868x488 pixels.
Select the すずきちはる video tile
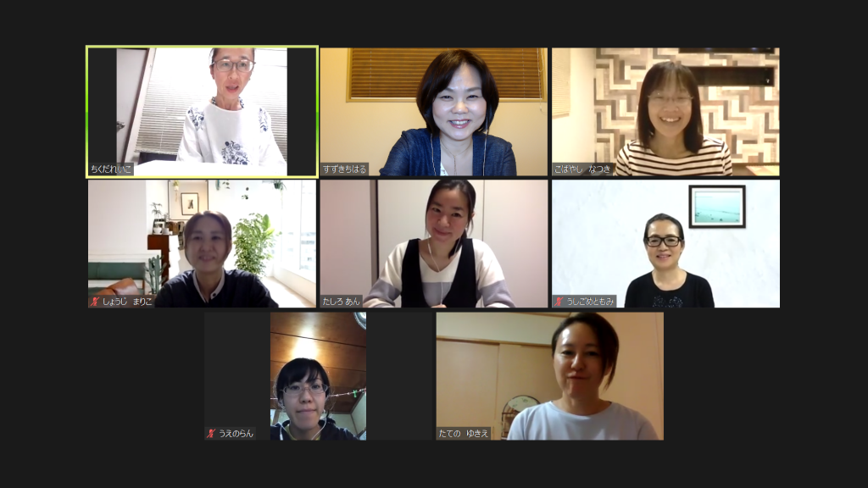[x=433, y=112]
